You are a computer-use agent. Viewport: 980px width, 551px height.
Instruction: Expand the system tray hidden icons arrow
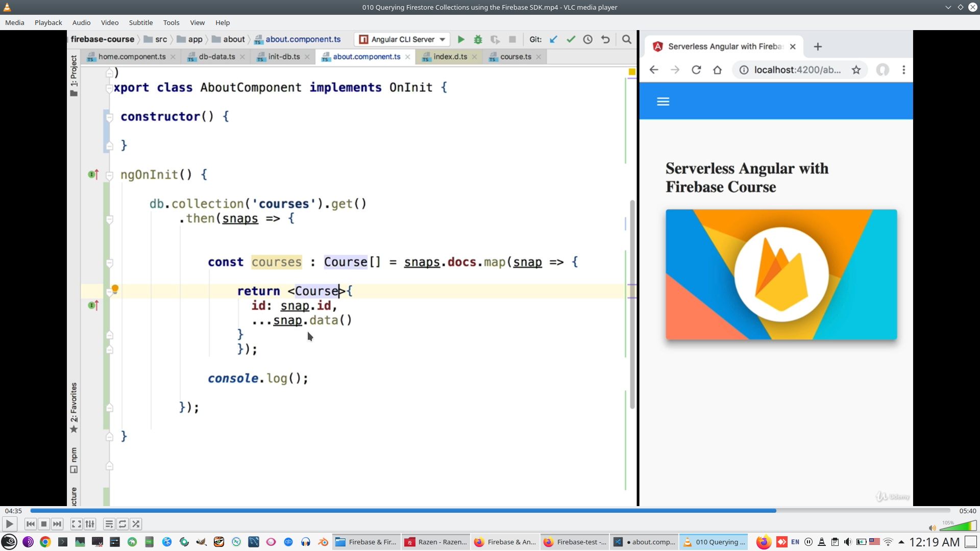tap(901, 542)
